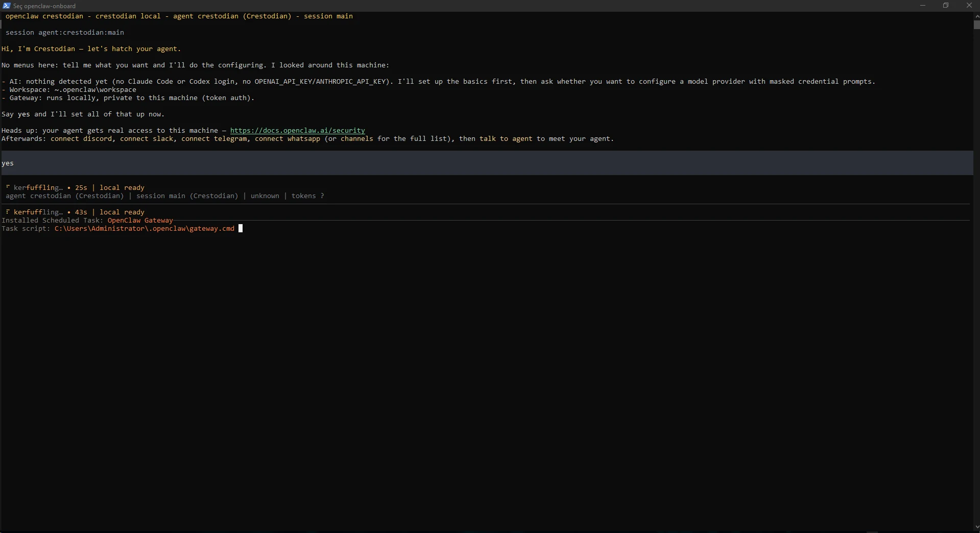Click 'unknown' in the agent status line
Image resolution: width=980 pixels, height=533 pixels.
(265, 196)
